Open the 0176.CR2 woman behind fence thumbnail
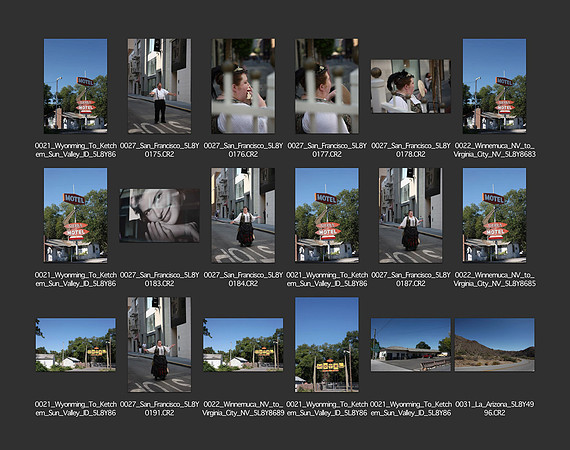 243,86
